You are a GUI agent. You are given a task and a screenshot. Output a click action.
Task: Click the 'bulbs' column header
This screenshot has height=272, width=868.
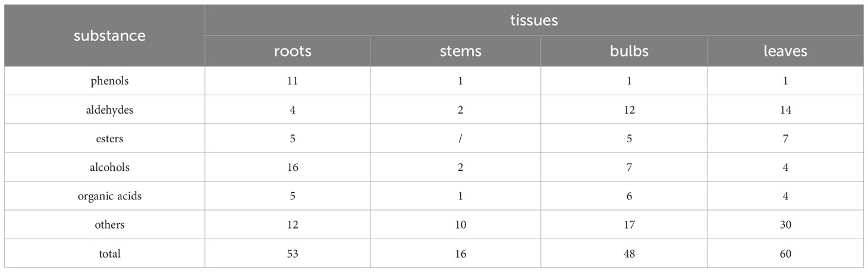pyautogui.click(x=630, y=51)
